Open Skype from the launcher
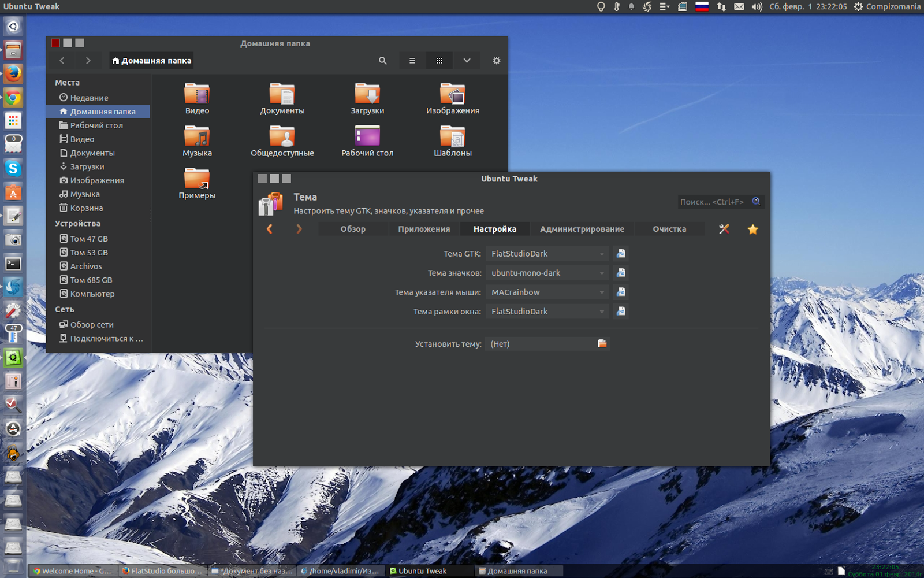Image resolution: width=924 pixels, height=578 pixels. click(x=13, y=168)
